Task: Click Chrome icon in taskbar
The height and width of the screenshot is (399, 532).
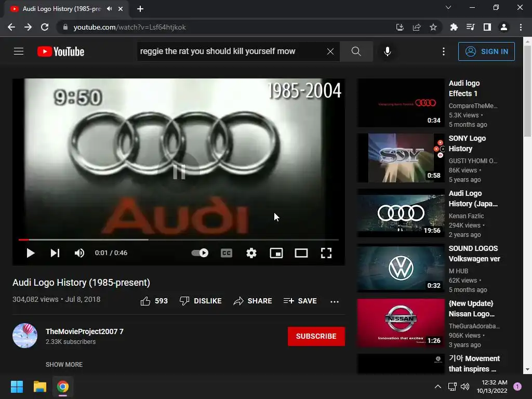Action: point(63,387)
